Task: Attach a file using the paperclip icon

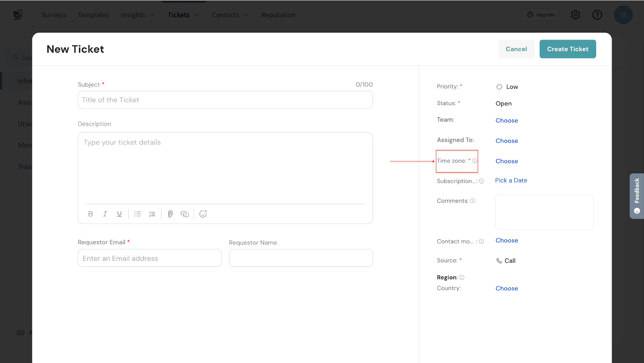Action: [x=170, y=214]
